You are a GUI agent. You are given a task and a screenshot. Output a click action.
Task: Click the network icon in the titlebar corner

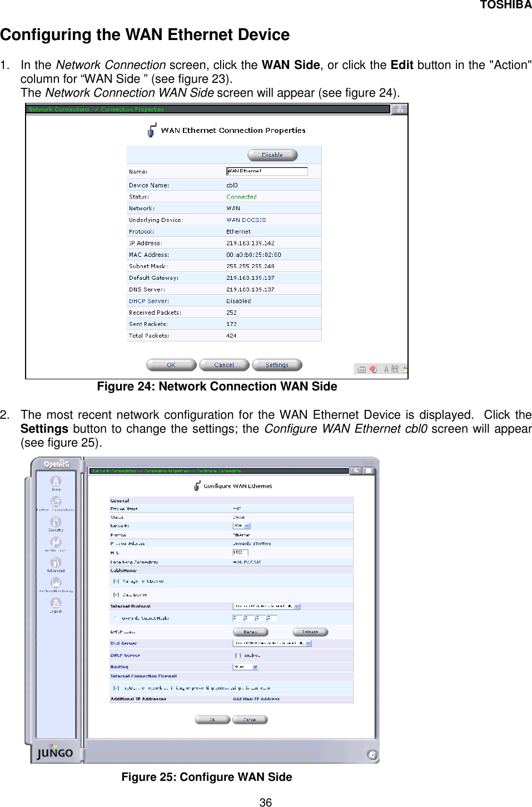pyautogui.click(x=399, y=110)
